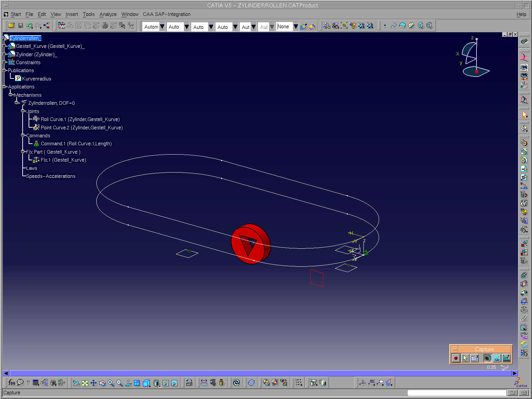Choose the Select mode arrow in Capture
Screen dimensions: 532x399
tap(465, 358)
